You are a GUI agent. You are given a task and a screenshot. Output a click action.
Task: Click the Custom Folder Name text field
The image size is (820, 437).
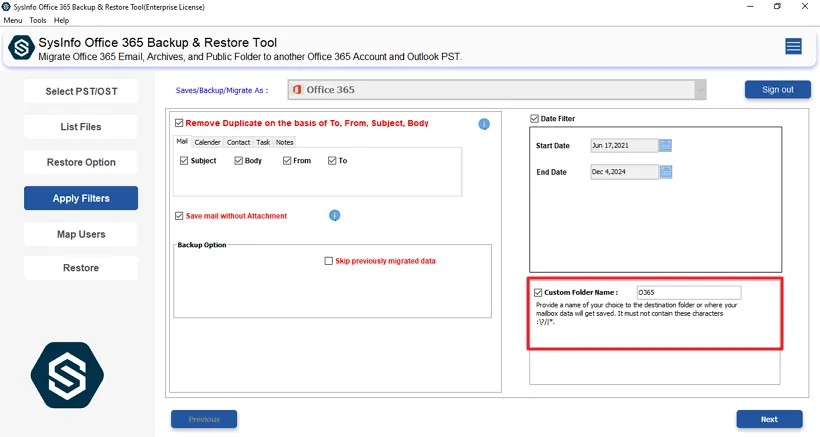(688, 292)
